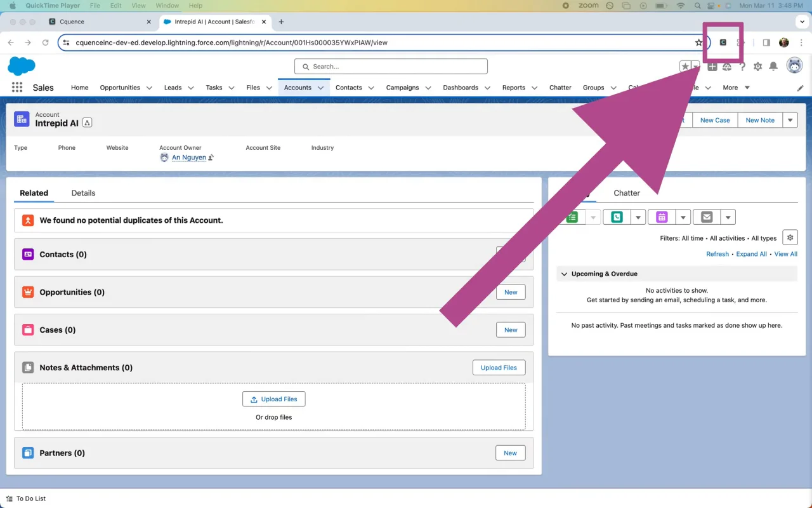Edit navigation items with pencil icon
Image resolution: width=812 pixels, height=508 pixels.
(x=800, y=88)
